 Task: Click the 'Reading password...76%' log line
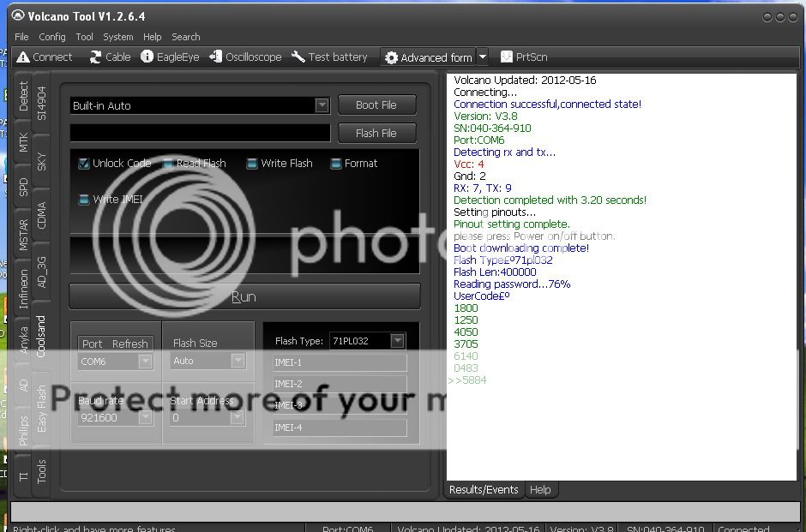click(512, 284)
